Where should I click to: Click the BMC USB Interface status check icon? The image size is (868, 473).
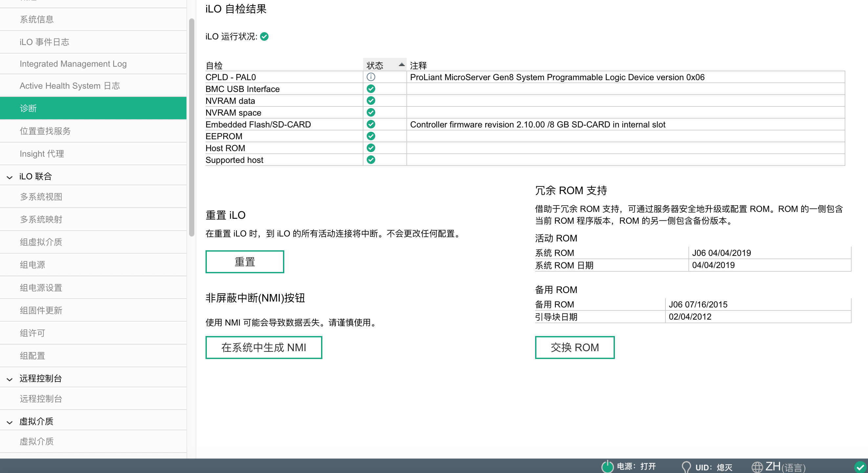[x=371, y=89]
